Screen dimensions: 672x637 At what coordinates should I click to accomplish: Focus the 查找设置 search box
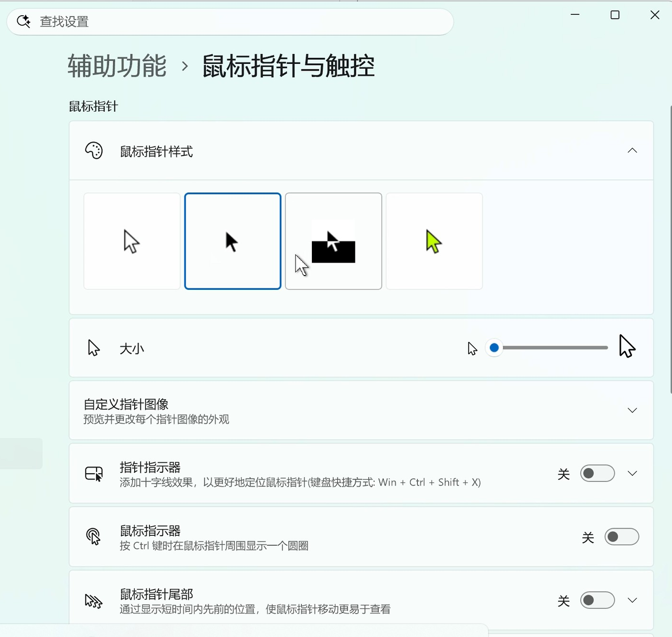coord(230,21)
